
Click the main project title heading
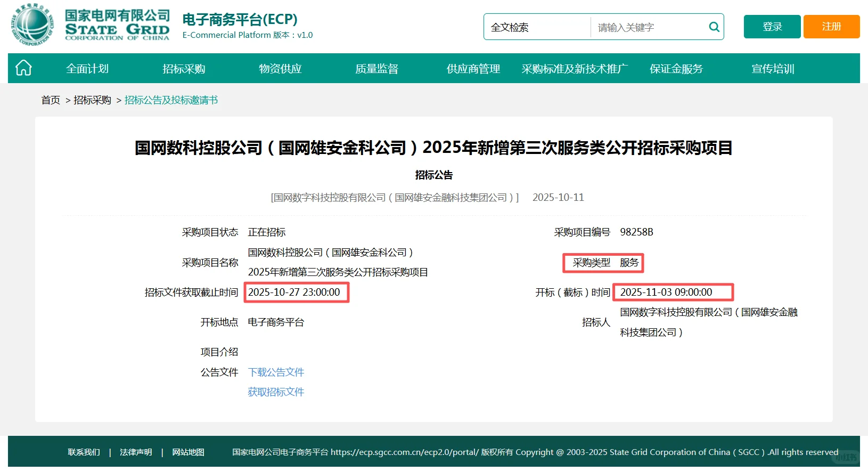point(434,148)
